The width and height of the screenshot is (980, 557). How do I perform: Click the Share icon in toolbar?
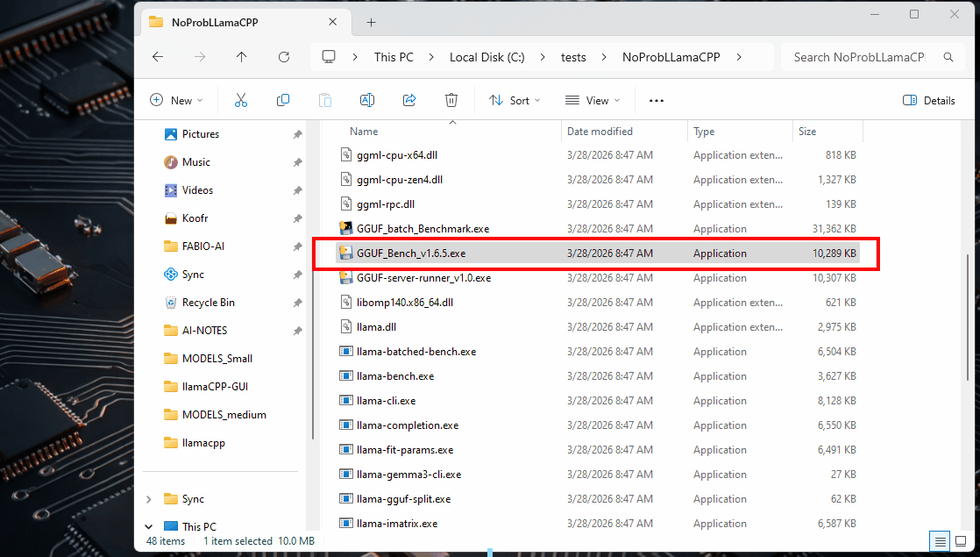coord(409,100)
